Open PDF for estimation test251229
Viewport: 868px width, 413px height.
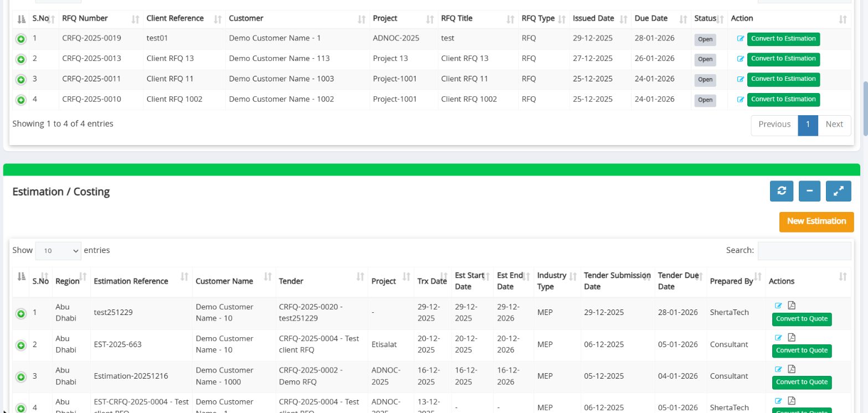pyautogui.click(x=792, y=306)
